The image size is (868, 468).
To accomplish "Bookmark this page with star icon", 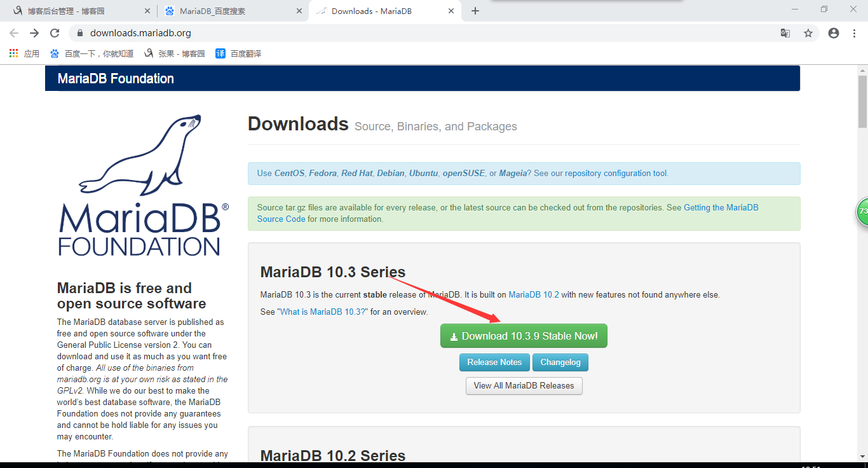I will 808,33.
